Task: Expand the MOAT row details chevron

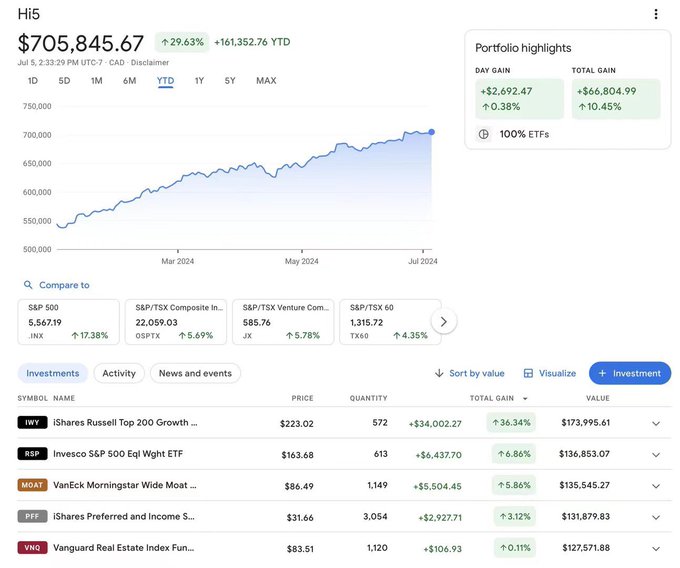Action: coord(656,486)
